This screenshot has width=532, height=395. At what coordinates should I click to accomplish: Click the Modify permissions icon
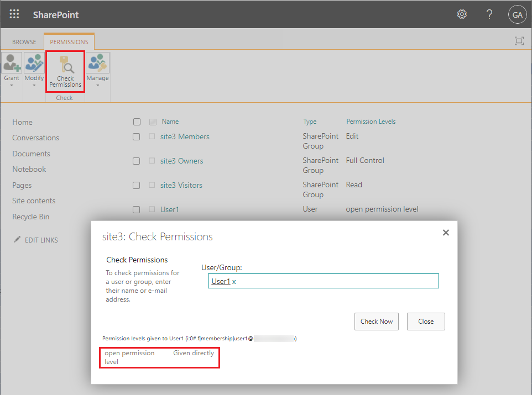point(34,63)
